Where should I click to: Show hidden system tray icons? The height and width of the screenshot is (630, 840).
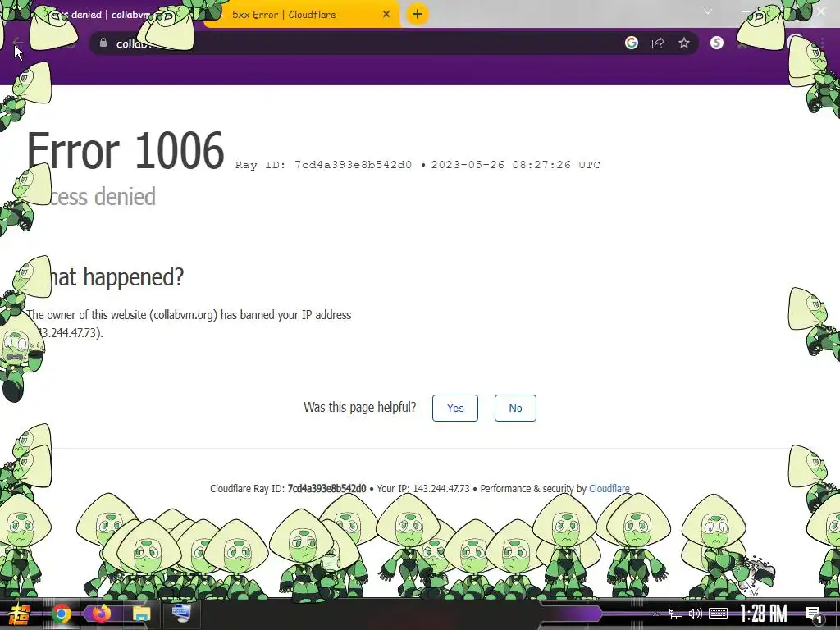655,614
